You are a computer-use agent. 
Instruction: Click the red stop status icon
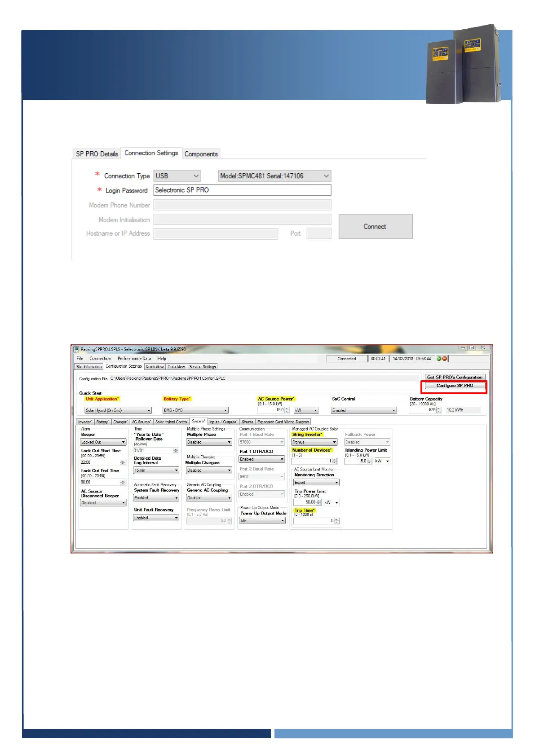(445, 359)
